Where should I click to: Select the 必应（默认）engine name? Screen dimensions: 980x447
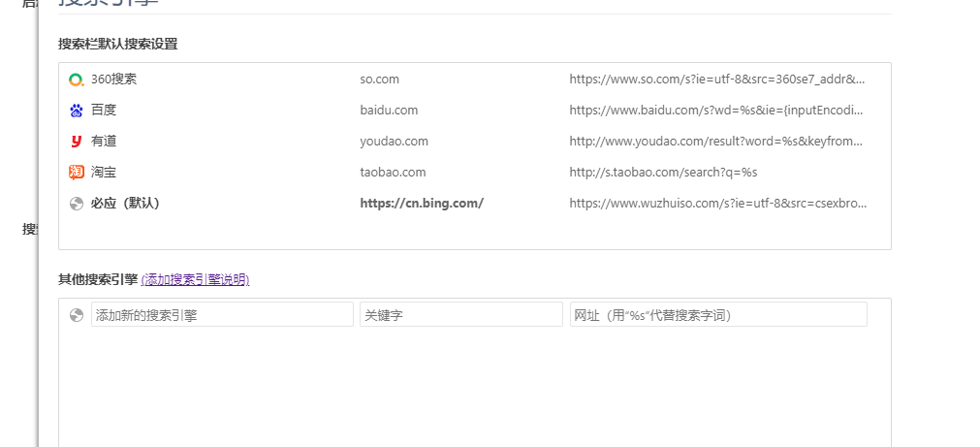[x=125, y=204]
